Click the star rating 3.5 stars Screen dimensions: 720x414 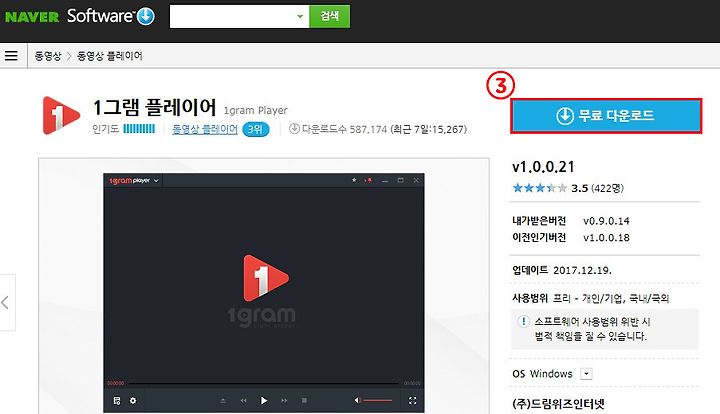(x=540, y=188)
